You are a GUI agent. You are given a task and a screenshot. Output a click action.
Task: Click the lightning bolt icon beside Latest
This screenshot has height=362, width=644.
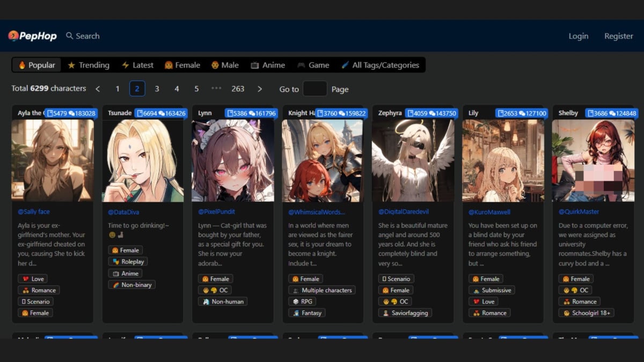[125, 65]
